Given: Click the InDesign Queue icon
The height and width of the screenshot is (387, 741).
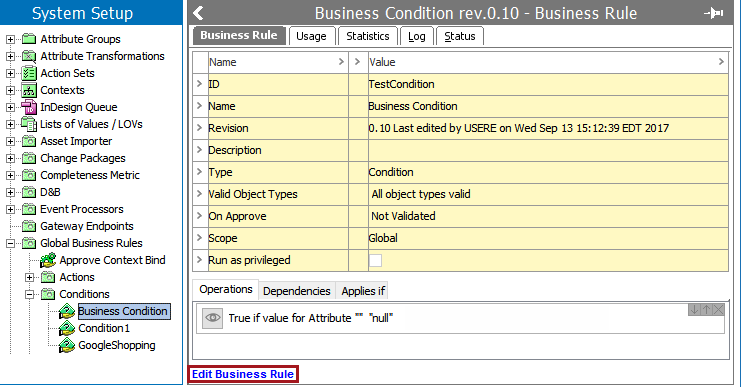Looking at the screenshot, I should point(29,107).
